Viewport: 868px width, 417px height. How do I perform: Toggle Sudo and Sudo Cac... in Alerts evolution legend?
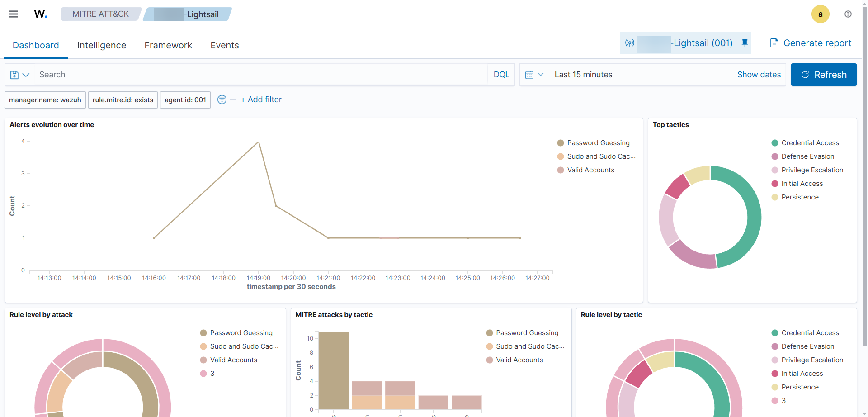[596, 156]
